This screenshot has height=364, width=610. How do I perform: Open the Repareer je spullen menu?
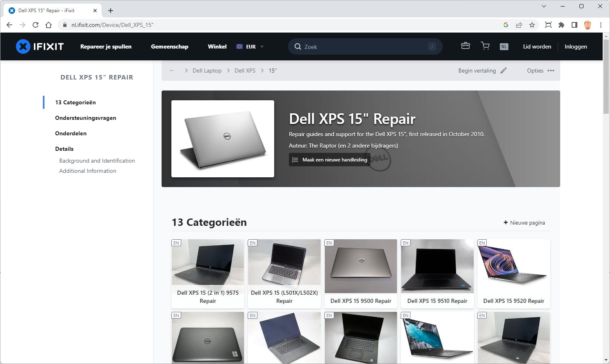106,46
